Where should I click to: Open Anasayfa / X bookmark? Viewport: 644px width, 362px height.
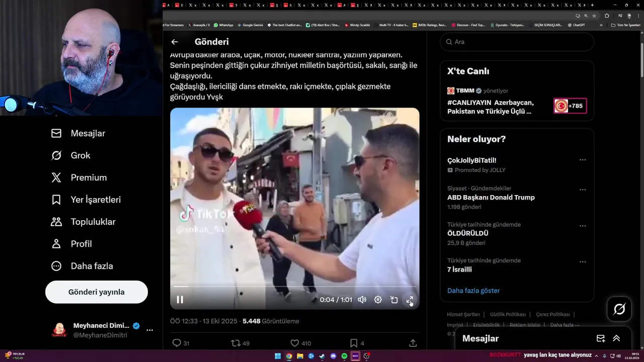pos(199,25)
